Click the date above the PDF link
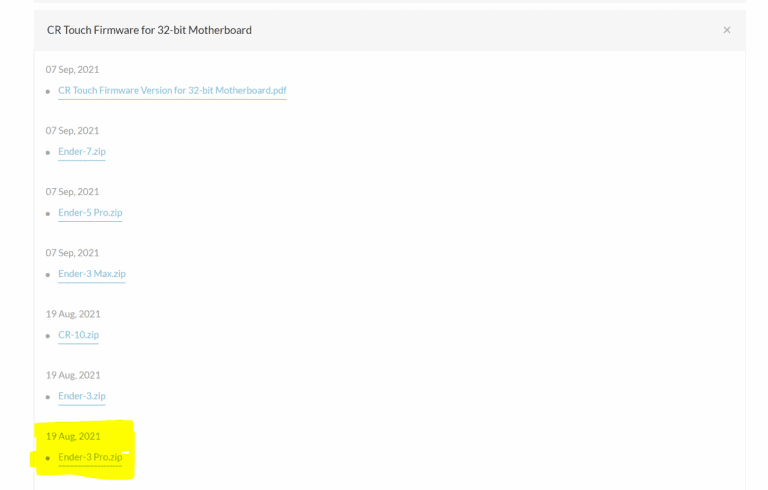Image resolution: width=768 pixels, height=490 pixels. pos(72,70)
